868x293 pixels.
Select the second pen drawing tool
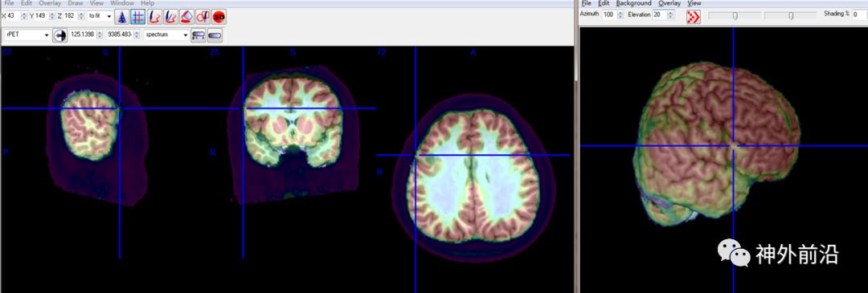click(x=170, y=17)
